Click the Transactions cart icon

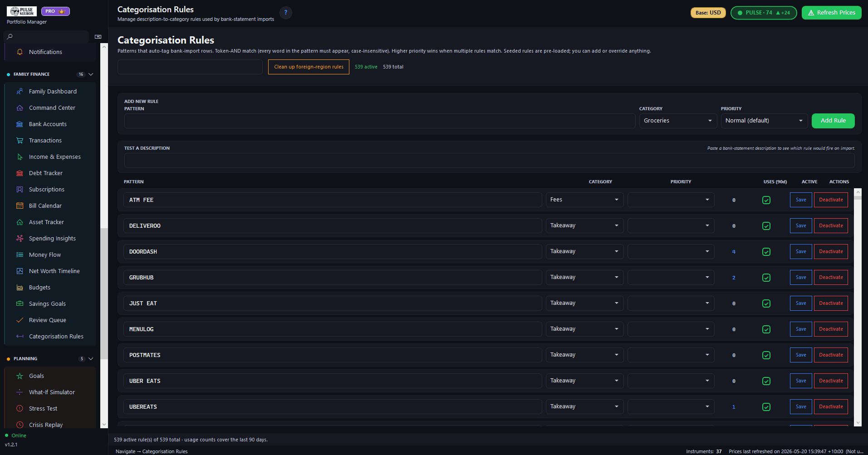(20, 141)
